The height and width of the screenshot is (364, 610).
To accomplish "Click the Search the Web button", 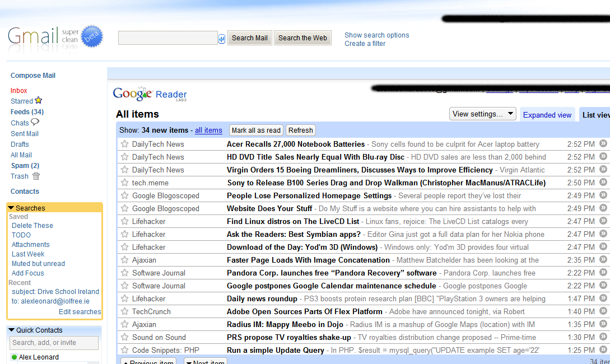I will pos(302,38).
